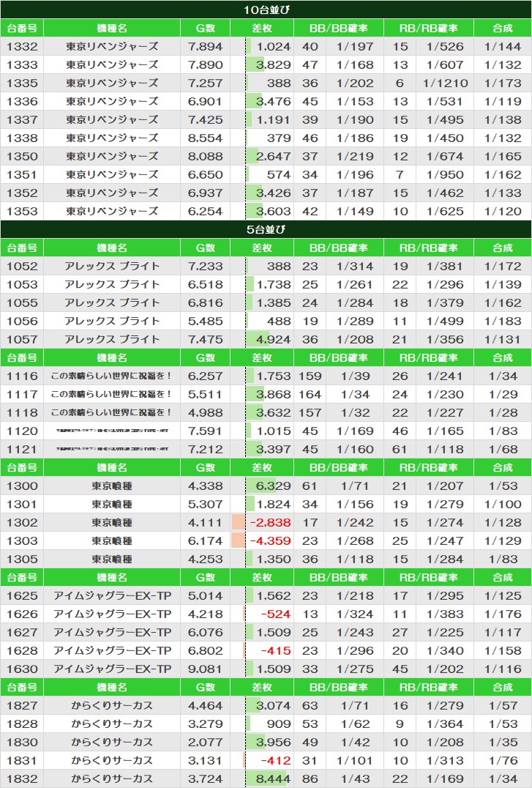
Task: Select machine number 1052
Action: (x=22, y=267)
